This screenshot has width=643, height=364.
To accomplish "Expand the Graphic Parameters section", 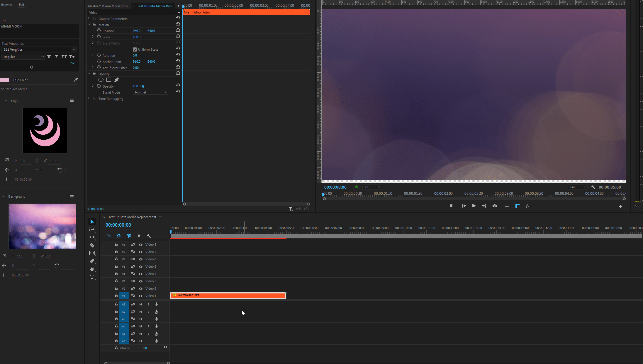I will [89, 18].
